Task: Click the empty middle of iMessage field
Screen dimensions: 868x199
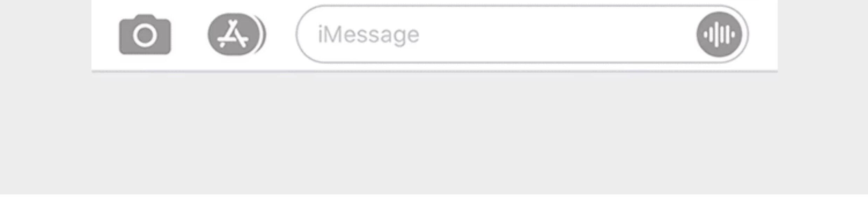Action: click(x=556, y=34)
